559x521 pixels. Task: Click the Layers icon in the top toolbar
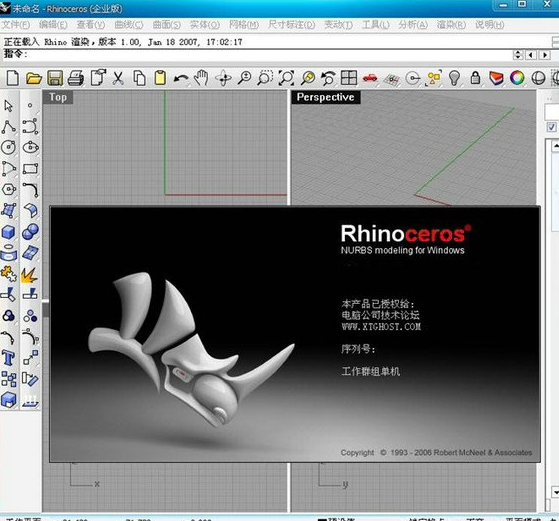496,78
